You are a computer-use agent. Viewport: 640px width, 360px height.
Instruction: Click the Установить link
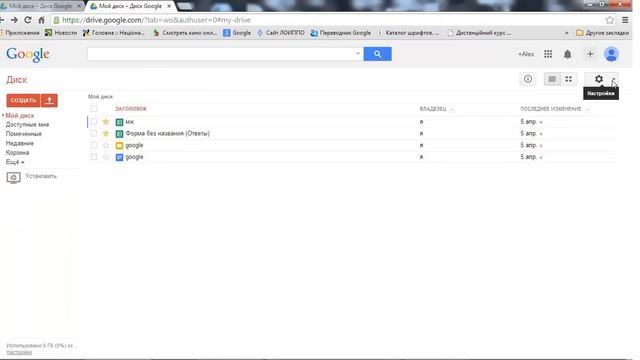[x=41, y=176]
